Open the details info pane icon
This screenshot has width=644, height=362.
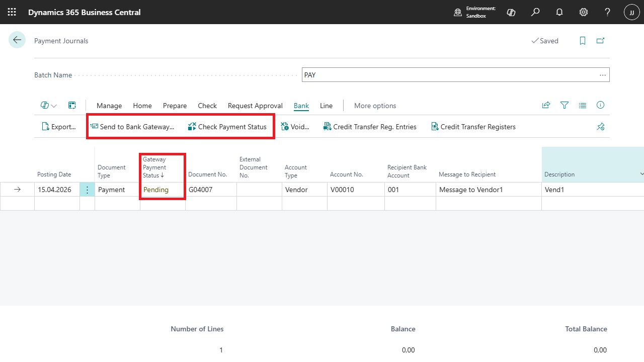coord(600,105)
